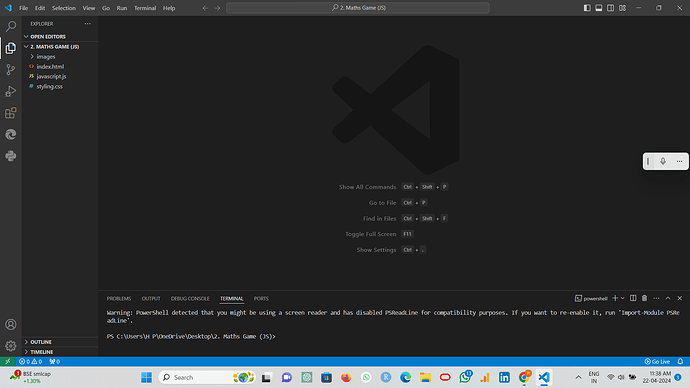This screenshot has height=388, width=690.
Task: Open the Extensions view
Action: click(x=11, y=113)
